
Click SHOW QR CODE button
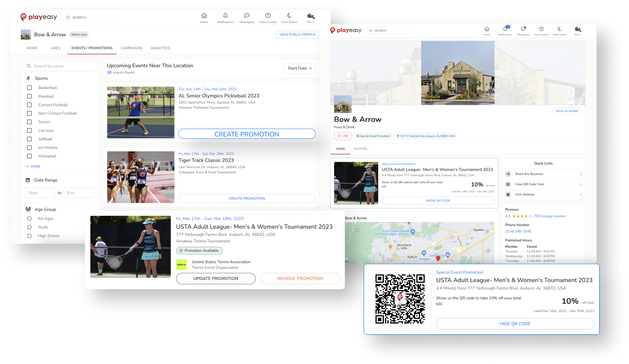tap(438, 201)
